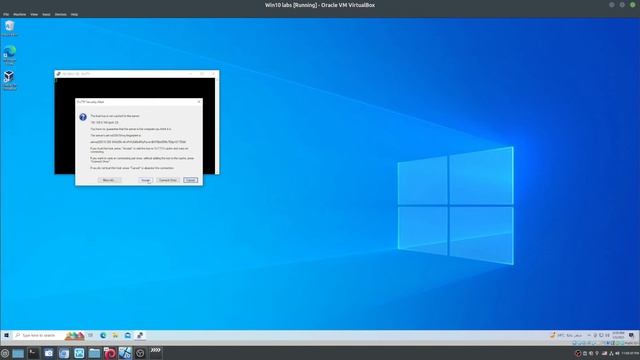
Task: Click the host panel show desktop icon
Action: click(18, 353)
